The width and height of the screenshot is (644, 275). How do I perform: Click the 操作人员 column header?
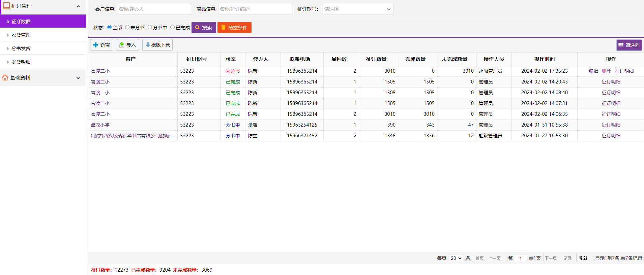click(494, 59)
